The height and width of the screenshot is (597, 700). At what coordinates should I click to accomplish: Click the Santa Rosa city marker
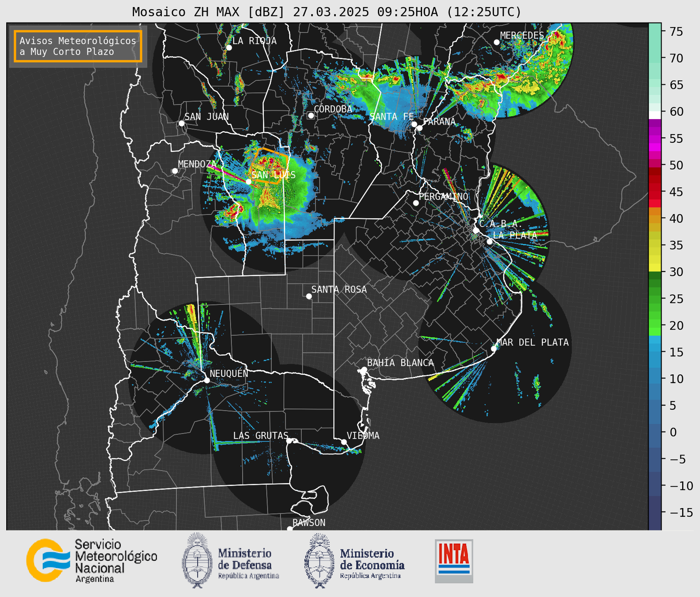[x=309, y=296]
